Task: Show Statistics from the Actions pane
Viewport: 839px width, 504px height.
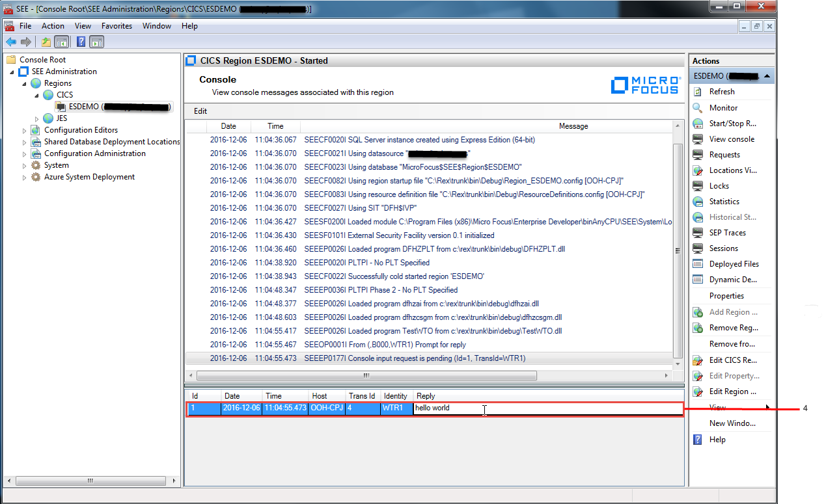Action: click(724, 202)
